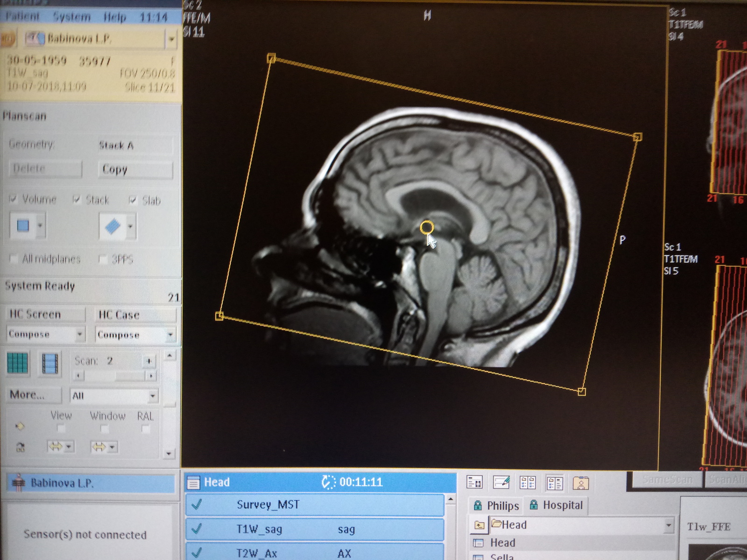
Task: Open the Head folder dropdown
Action: click(x=669, y=525)
